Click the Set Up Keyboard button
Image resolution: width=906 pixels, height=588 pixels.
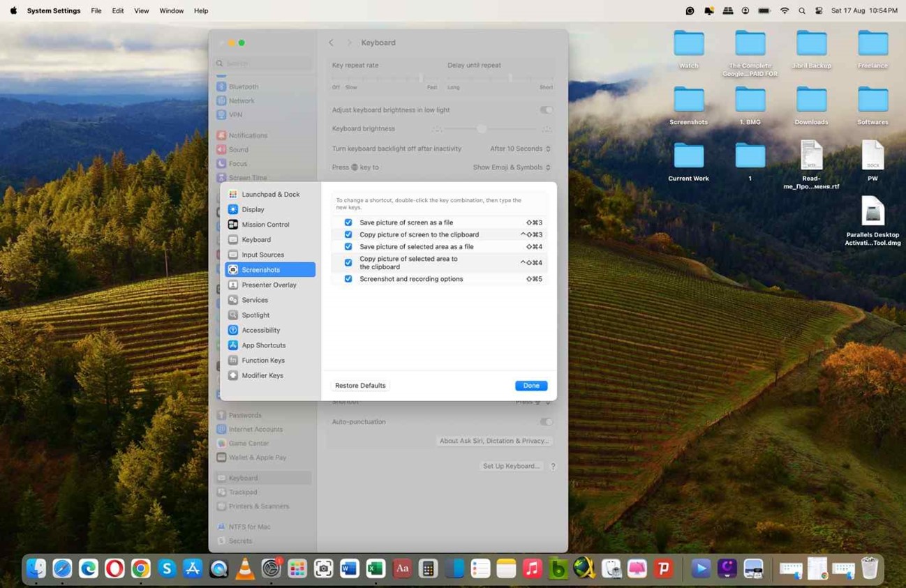512,466
